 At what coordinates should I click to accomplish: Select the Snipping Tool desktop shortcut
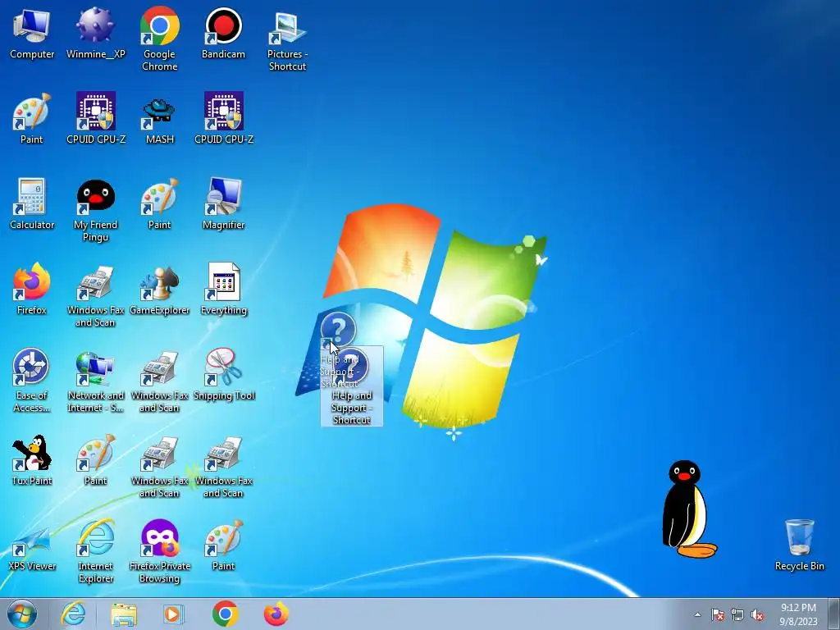click(223, 374)
